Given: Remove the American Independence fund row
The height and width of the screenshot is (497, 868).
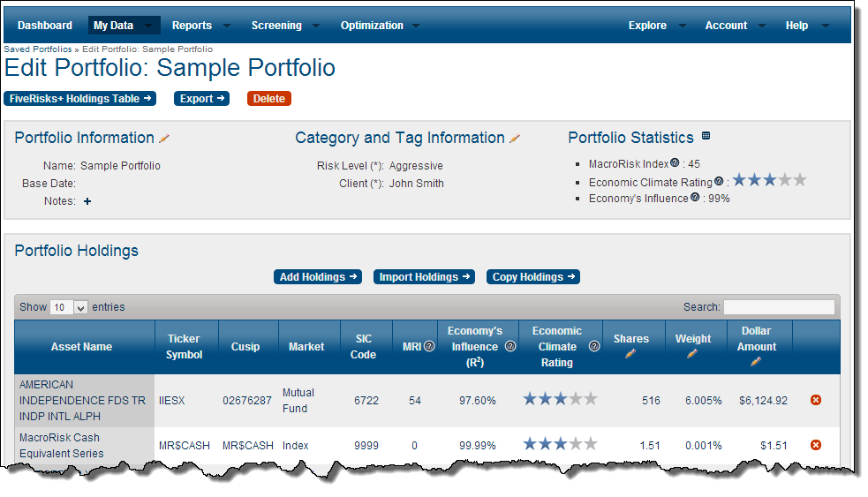Looking at the screenshot, I should coord(815,400).
